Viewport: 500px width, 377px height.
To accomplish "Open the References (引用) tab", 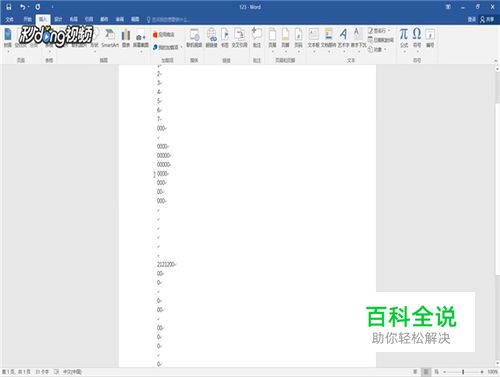I will [89, 19].
